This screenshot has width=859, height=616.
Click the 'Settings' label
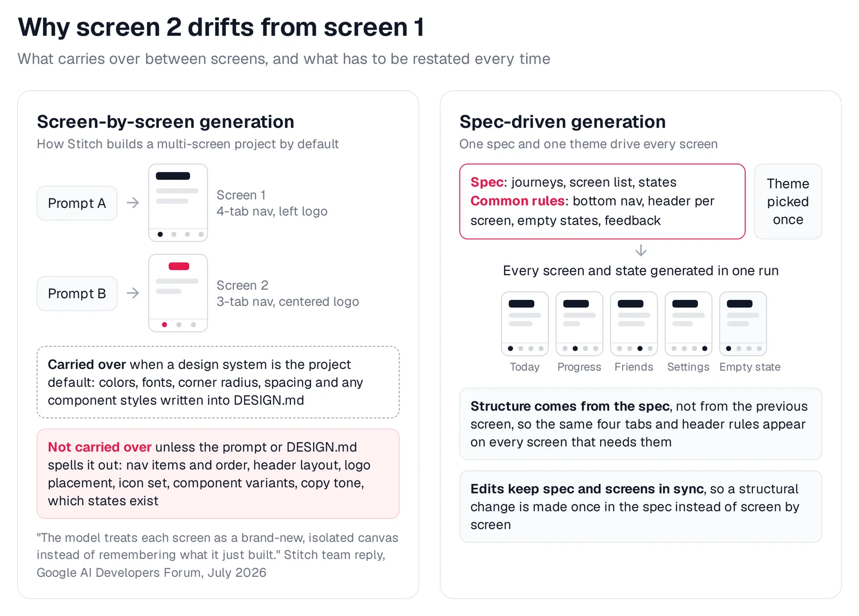coord(688,367)
